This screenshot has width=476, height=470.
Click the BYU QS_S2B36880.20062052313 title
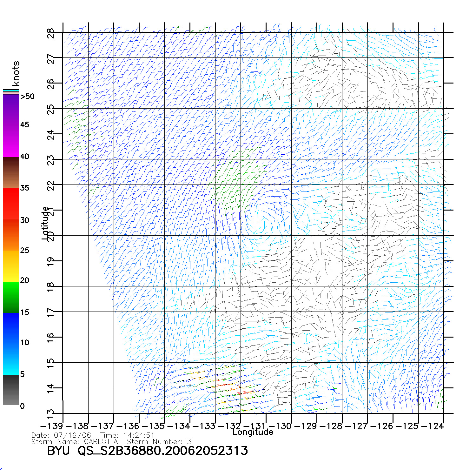pos(147,451)
